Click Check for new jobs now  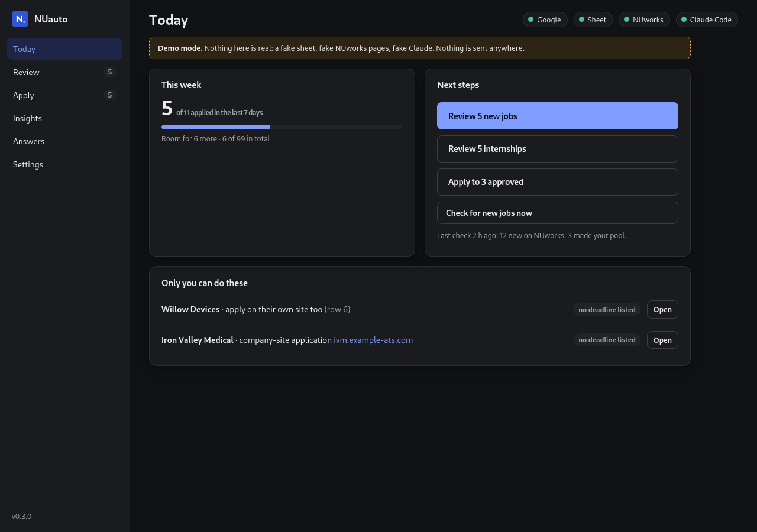click(558, 213)
